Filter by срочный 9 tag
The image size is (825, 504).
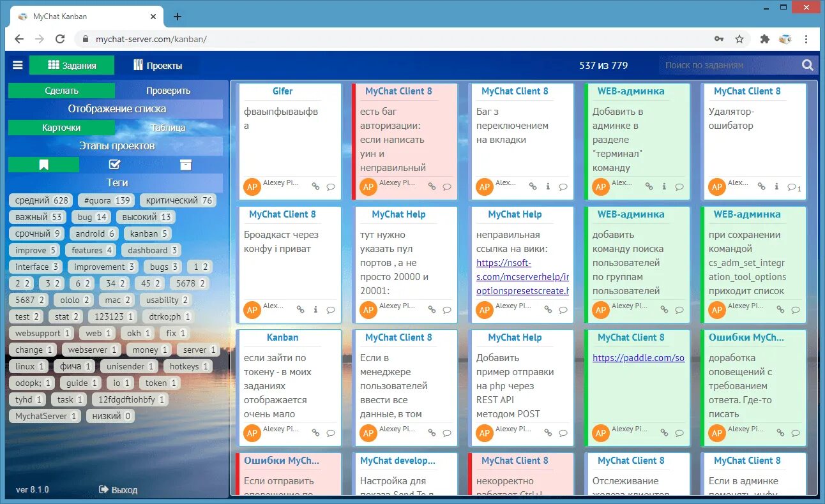coord(38,233)
